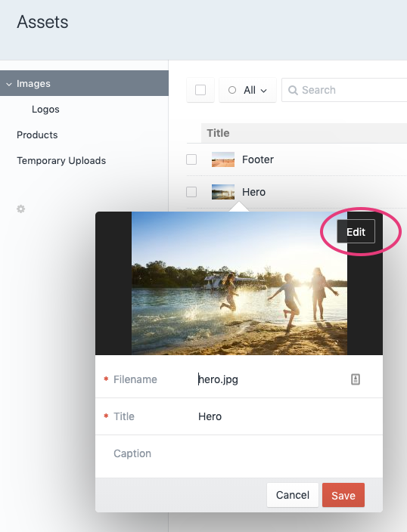
Task: Select the Logos subfolder
Action: coord(45,110)
